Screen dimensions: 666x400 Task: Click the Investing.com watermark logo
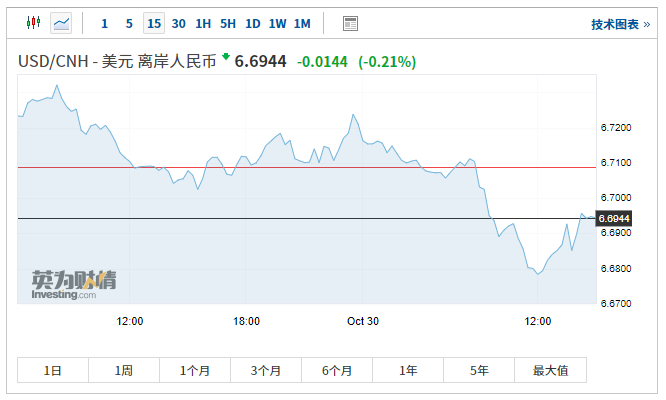(x=73, y=284)
